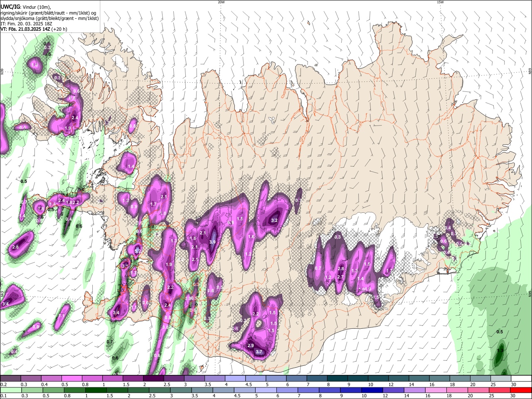Click the dark green lower swatch between 1 and 1.5
The height and width of the screenshot is (399, 532).
[95, 390]
